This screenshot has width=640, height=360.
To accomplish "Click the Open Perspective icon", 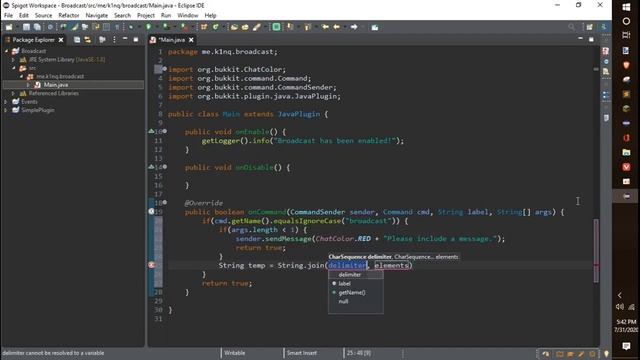I will tap(589, 27).
